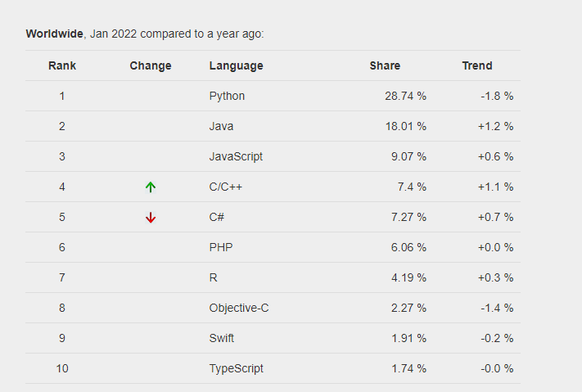Select Swift in the Language column
The image size is (582, 392).
(223, 338)
